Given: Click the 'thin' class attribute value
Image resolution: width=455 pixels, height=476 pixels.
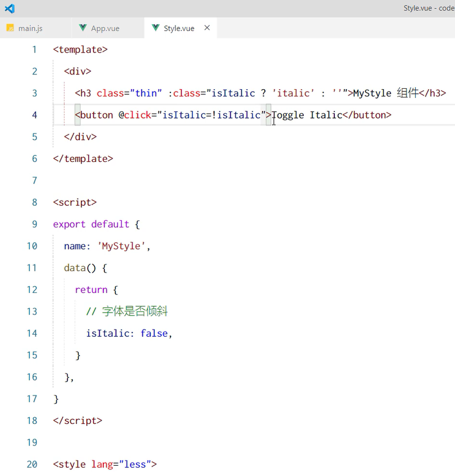Looking at the screenshot, I should [x=147, y=93].
